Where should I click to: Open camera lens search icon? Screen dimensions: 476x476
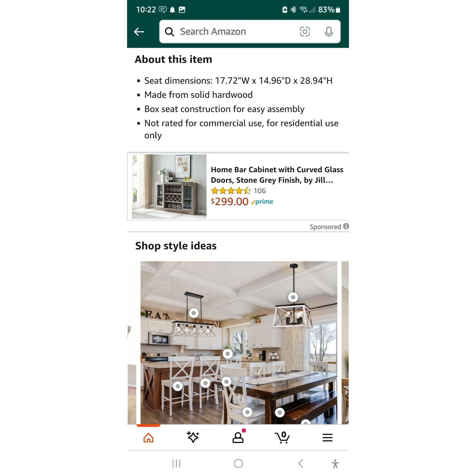pos(305,32)
